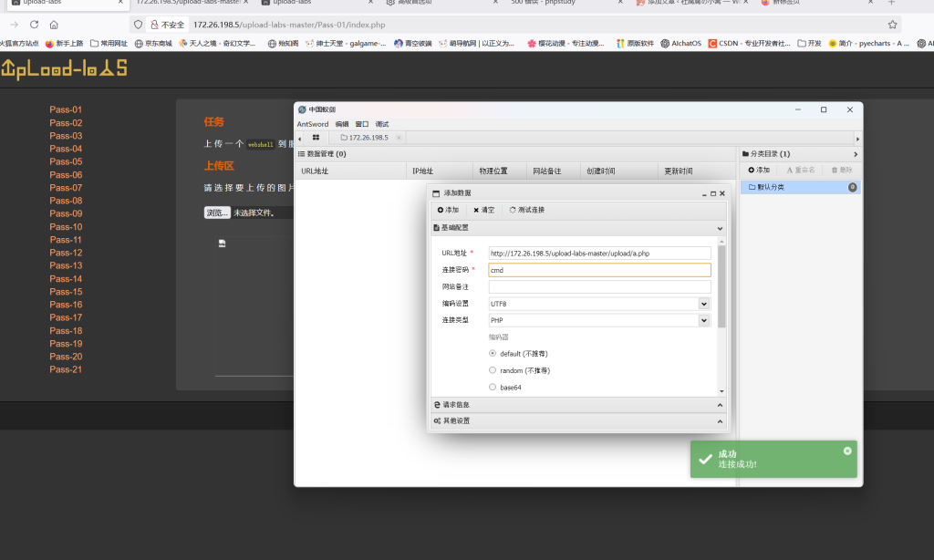Viewport: 934px width, 560px height.
Task: Open Pass-02 in the upload-labs sidebar
Action: point(66,123)
